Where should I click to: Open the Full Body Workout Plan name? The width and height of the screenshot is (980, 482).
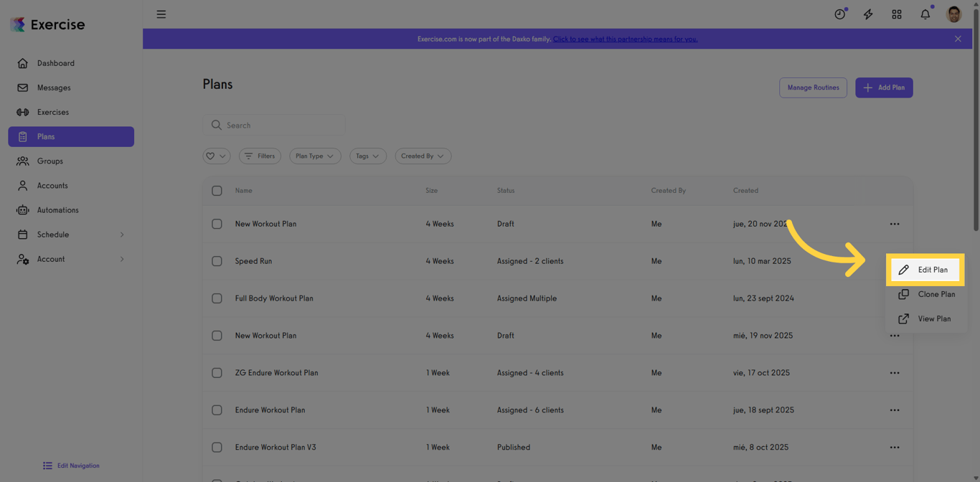tap(274, 298)
